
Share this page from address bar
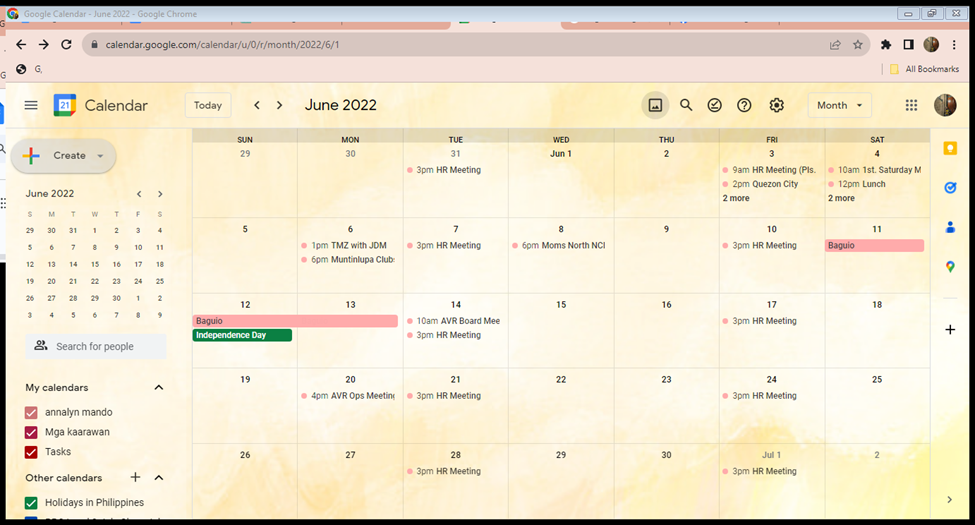click(x=835, y=44)
